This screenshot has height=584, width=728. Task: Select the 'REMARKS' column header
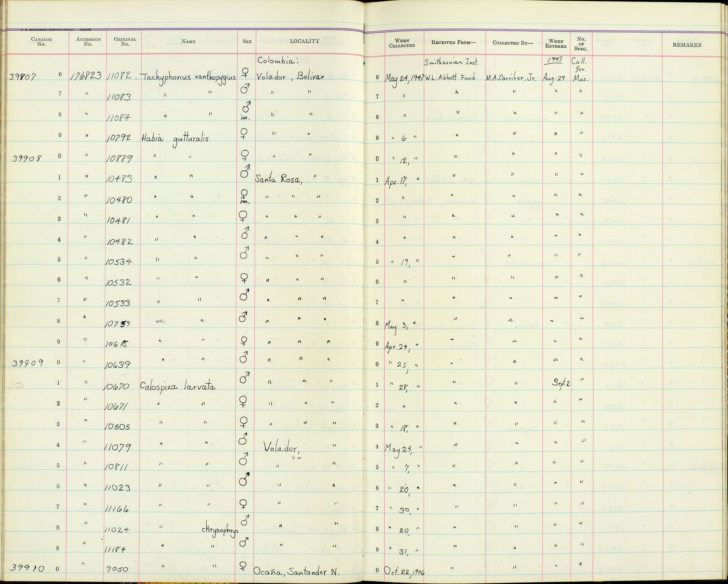point(687,45)
